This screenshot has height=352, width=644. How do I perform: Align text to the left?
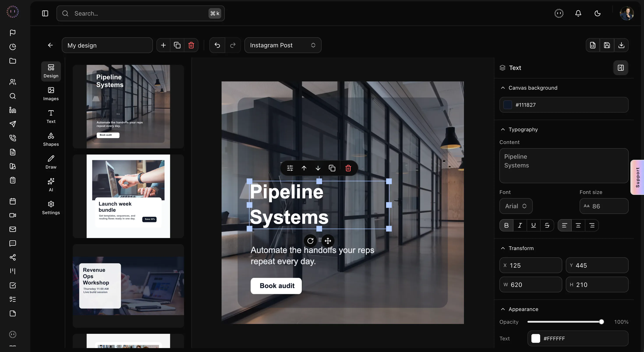[x=564, y=225]
